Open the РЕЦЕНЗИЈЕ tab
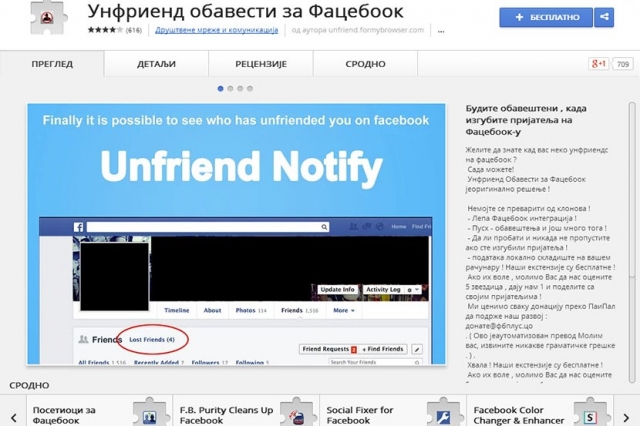Screen dimensions: 640x426 click(x=262, y=64)
